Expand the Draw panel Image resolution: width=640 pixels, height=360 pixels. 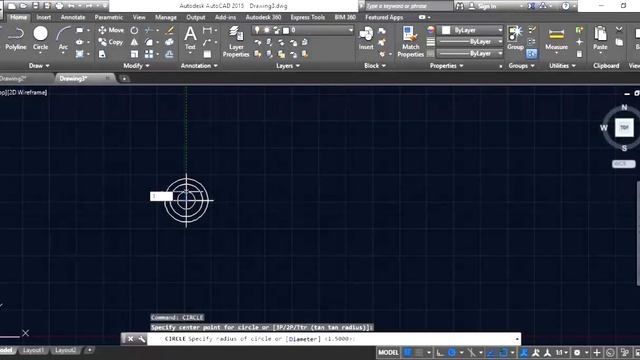point(39,66)
